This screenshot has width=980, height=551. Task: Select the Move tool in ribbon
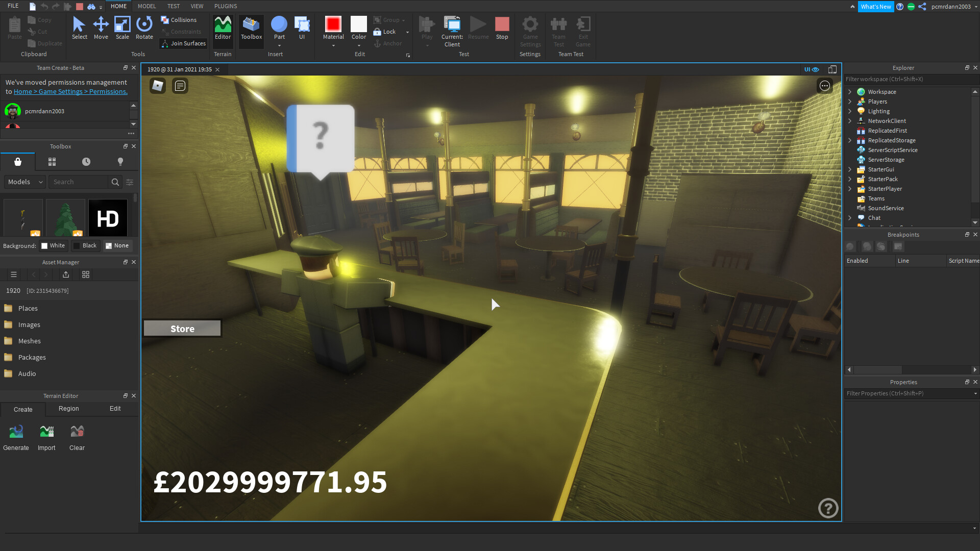pos(101,28)
